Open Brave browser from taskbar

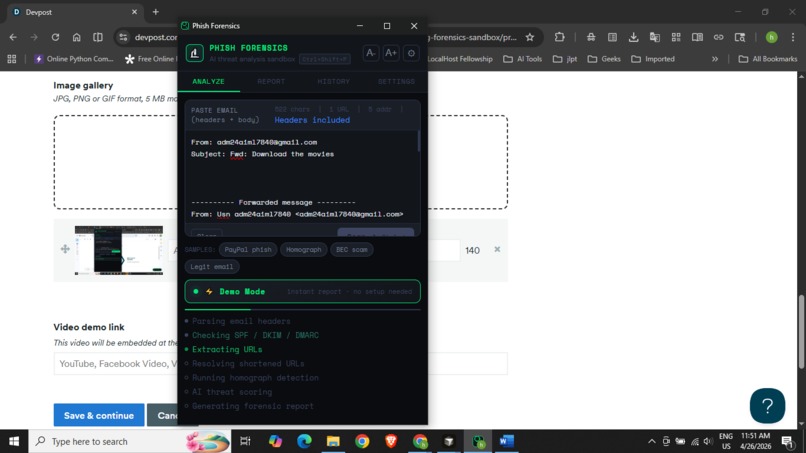click(x=391, y=441)
